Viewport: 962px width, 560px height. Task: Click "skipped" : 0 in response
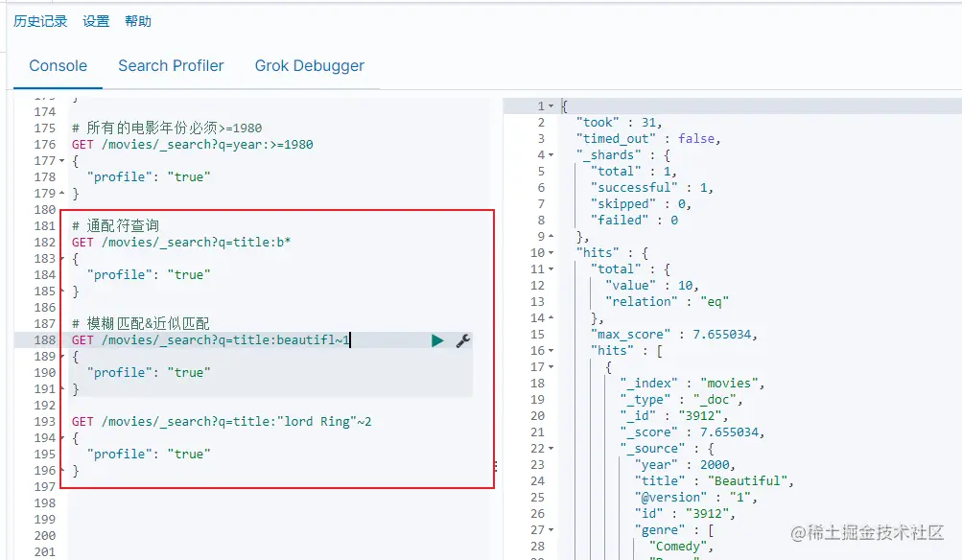tap(641, 203)
